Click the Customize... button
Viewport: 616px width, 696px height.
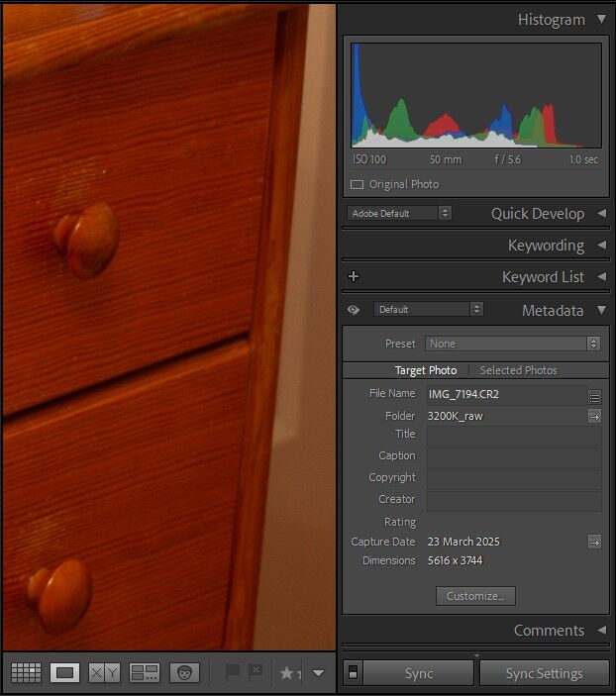pos(475,596)
